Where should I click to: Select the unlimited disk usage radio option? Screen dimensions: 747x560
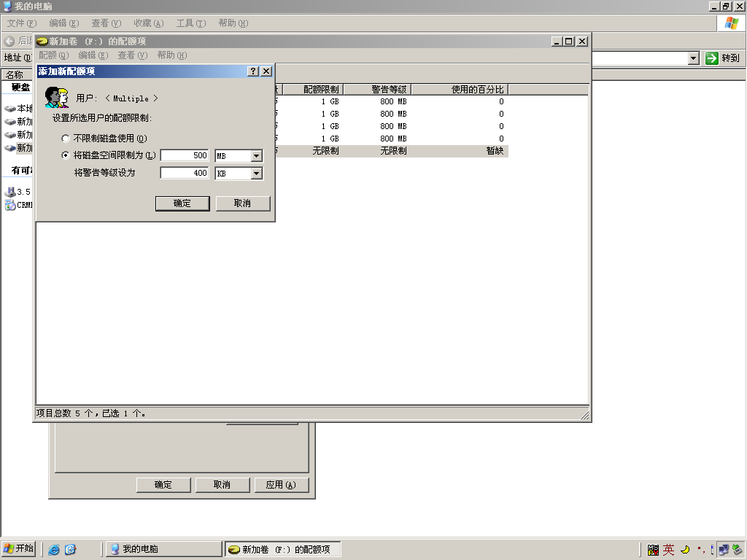tap(66, 139)
